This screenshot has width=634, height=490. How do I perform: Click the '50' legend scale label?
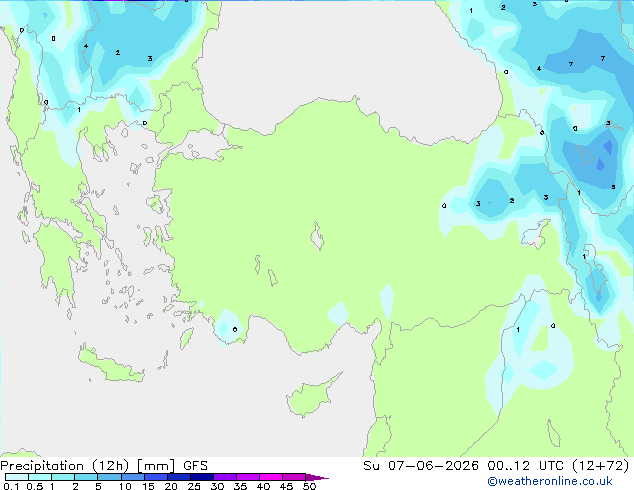click(309, 486)
